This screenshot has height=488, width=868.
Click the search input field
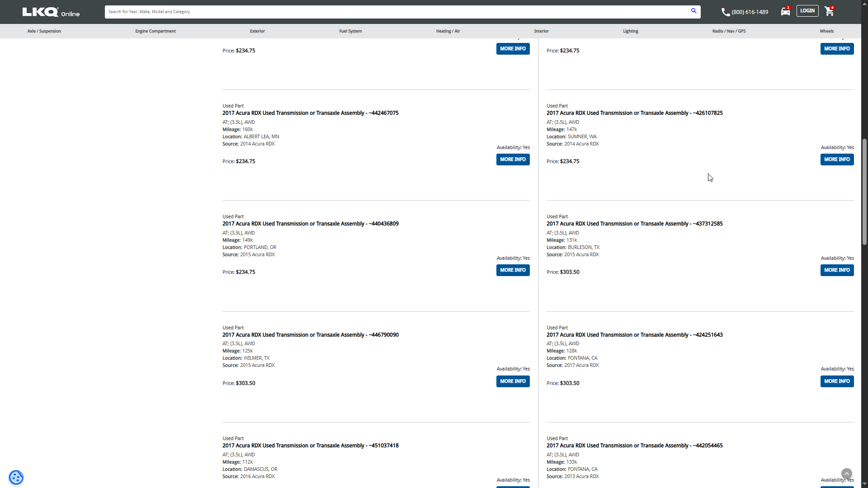pyautogui.click(x=398, y=12)
